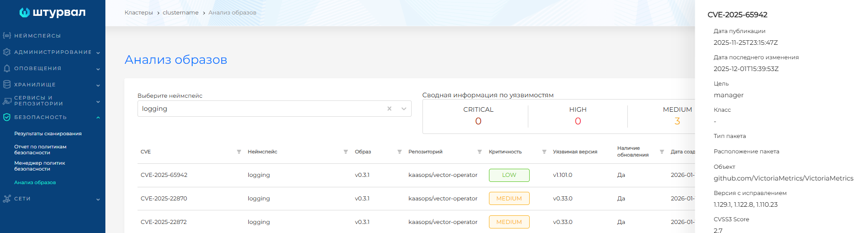Filter the Образ column
Viewport: 868px width, 233px height.
point(399,152)
